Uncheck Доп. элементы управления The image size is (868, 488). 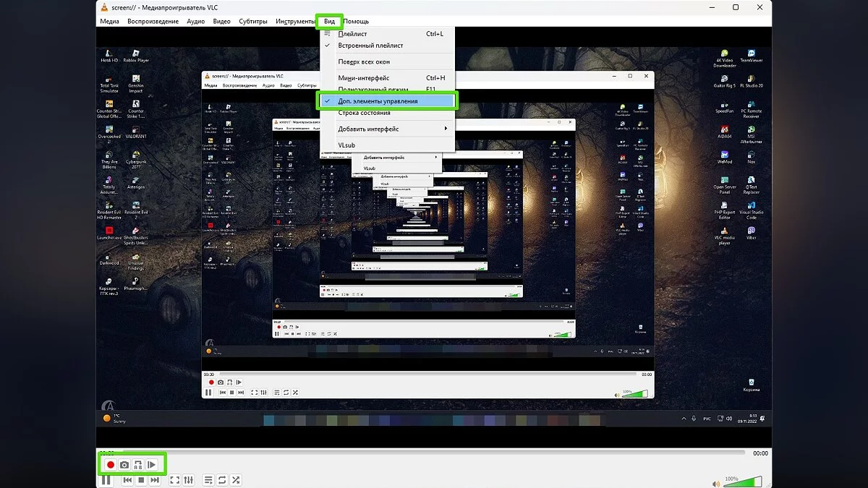[387, 101]
